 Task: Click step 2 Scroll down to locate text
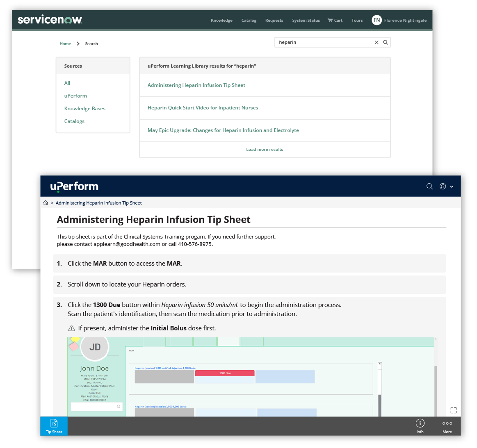click(127, 284)
